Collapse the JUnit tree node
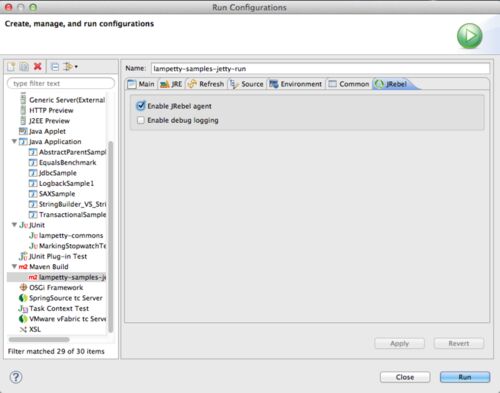500x393 pixels. tap(14, 225)
